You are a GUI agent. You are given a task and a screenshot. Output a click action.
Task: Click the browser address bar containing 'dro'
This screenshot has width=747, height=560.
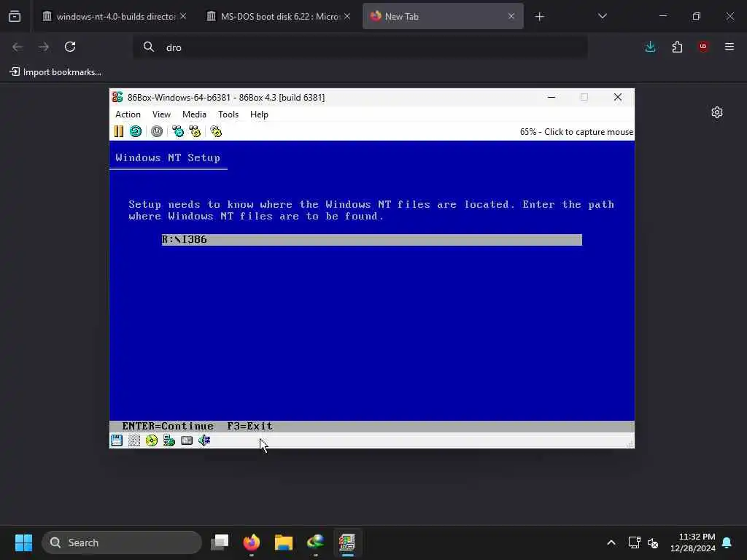[x=360, y=47]
